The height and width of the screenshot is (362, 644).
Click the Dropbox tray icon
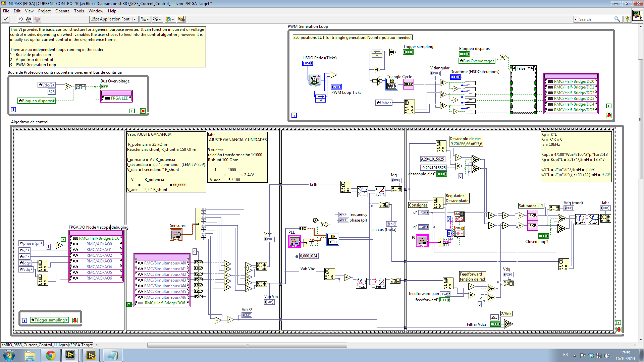tap(591, 355)
